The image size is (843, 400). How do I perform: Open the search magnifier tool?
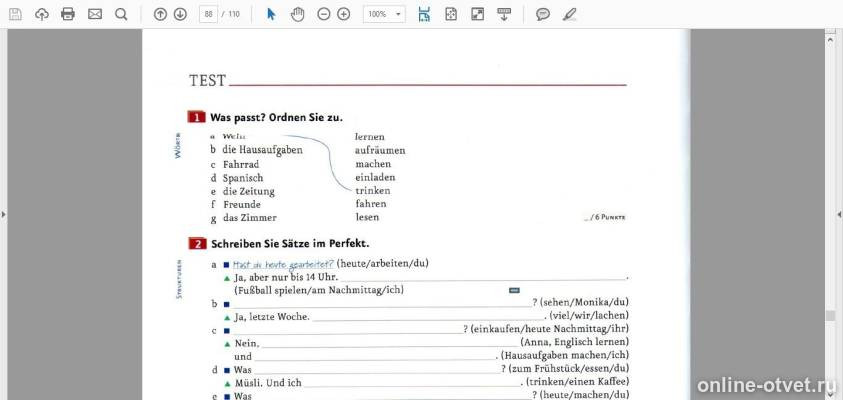coord(121,14)
